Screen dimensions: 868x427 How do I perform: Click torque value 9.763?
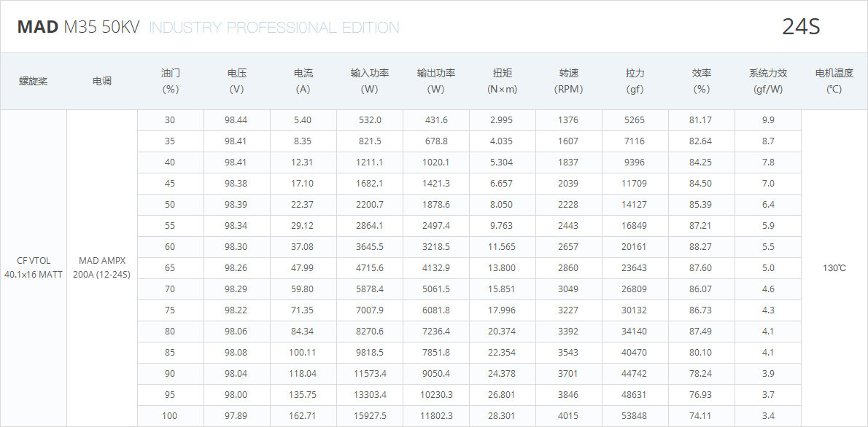pos(502,226)
